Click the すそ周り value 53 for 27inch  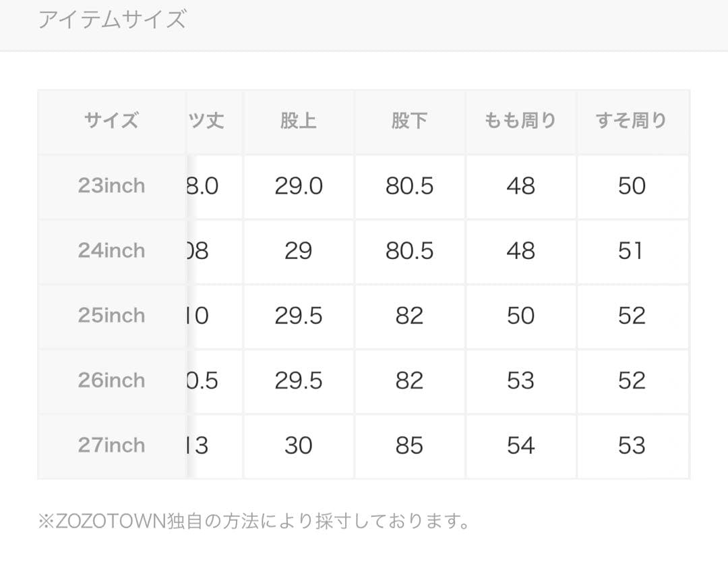[632, 445]
